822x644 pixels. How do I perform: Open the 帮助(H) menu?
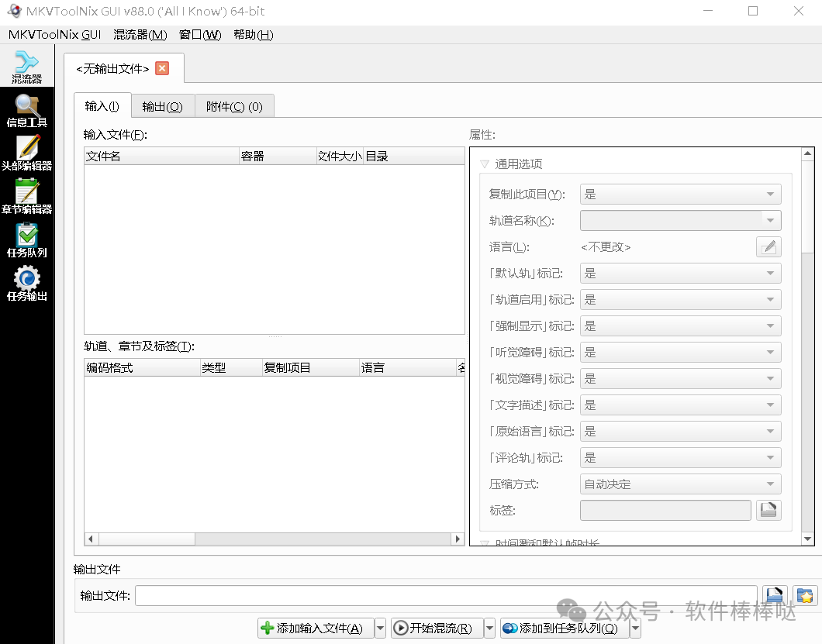click(254, 35)
